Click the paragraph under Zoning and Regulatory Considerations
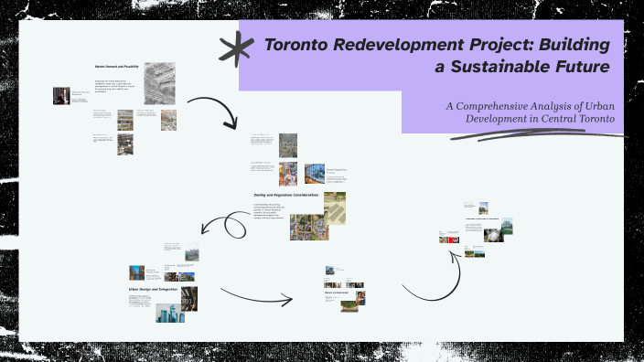This screenshot has width=644, height=362. tap(269, 211)
